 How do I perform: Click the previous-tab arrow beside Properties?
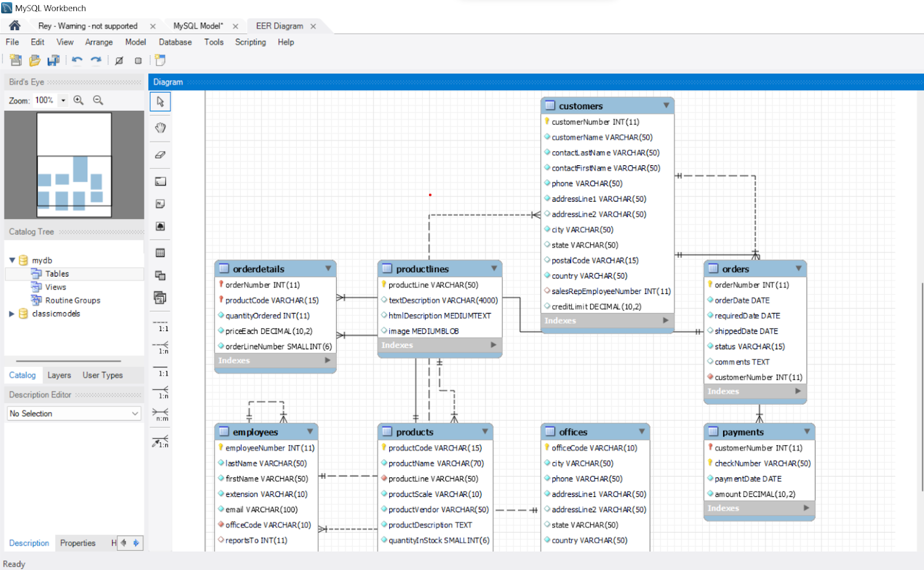pyautogui.click(x=124, y=543)
